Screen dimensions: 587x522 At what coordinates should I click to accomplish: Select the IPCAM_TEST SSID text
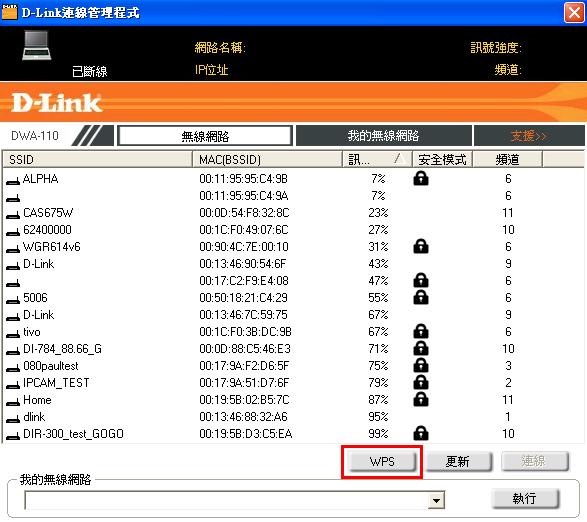pyautogui.click(x=56, y=383)
